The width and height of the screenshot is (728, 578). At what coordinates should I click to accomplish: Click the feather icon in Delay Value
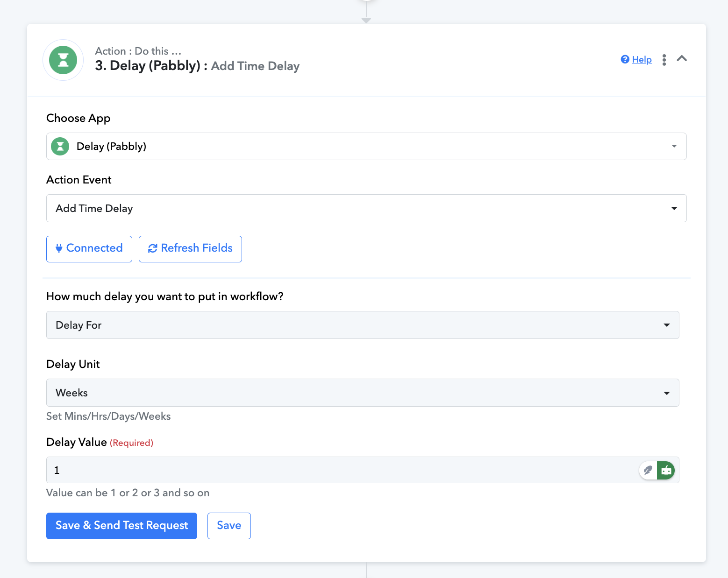pos(648,470)
